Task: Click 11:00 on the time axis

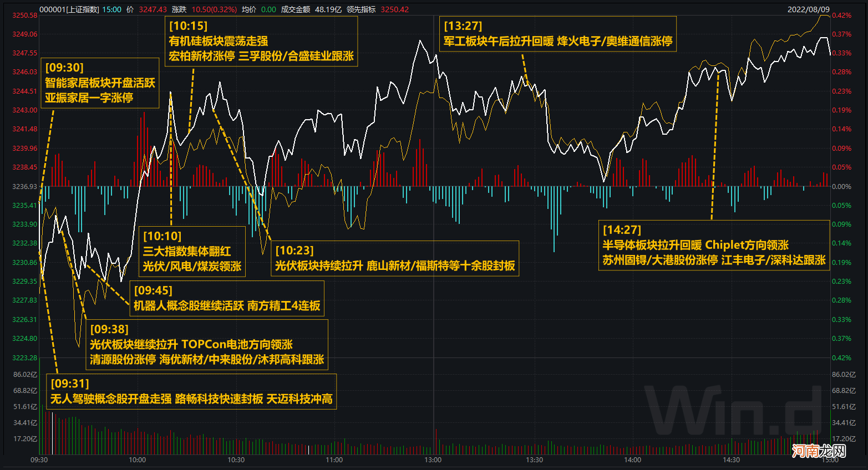Action: tap(334, 460)
